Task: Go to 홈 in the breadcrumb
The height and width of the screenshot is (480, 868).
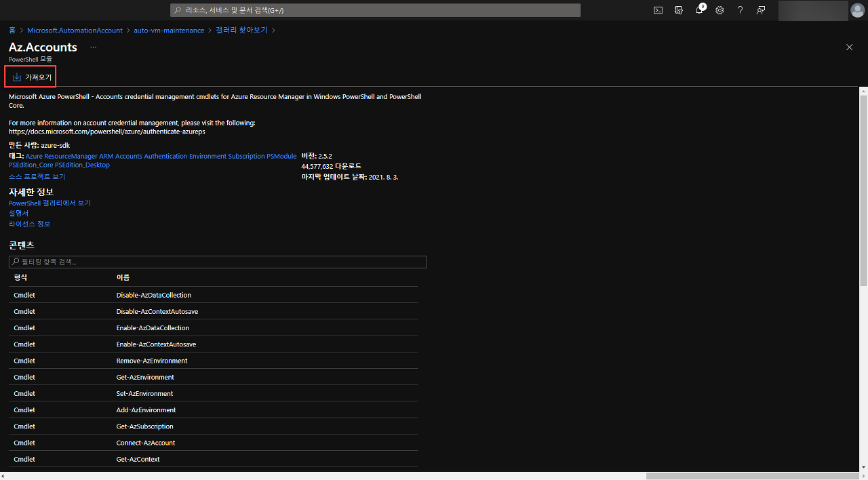Action: tap(12, 31)
